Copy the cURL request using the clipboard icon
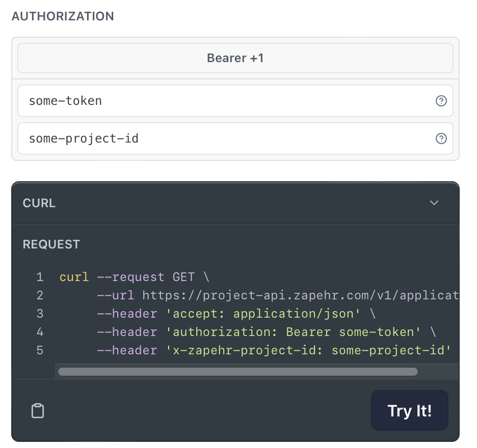Viewport: 477px width, 448px height. (x=38, y=410)
